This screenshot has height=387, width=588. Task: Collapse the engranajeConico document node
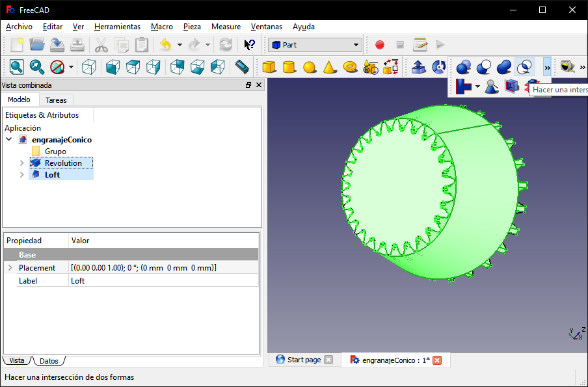click(9, 139)
